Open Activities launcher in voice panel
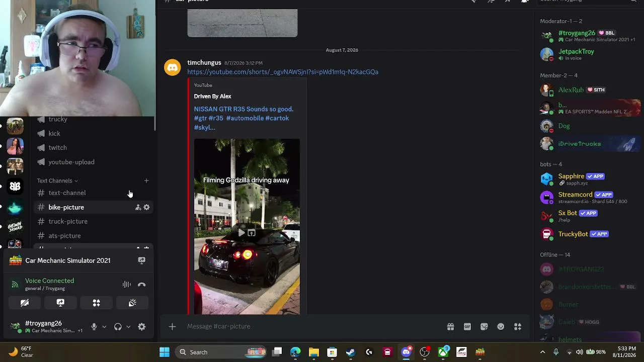644x362 pixels. [96, 303]
